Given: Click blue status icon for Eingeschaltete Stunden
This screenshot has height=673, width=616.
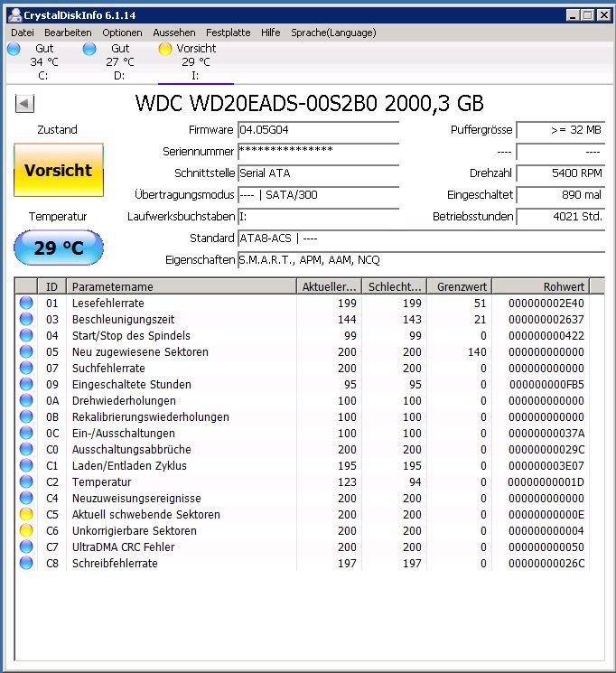Looking at the screenshot, I should click(26, 384).
